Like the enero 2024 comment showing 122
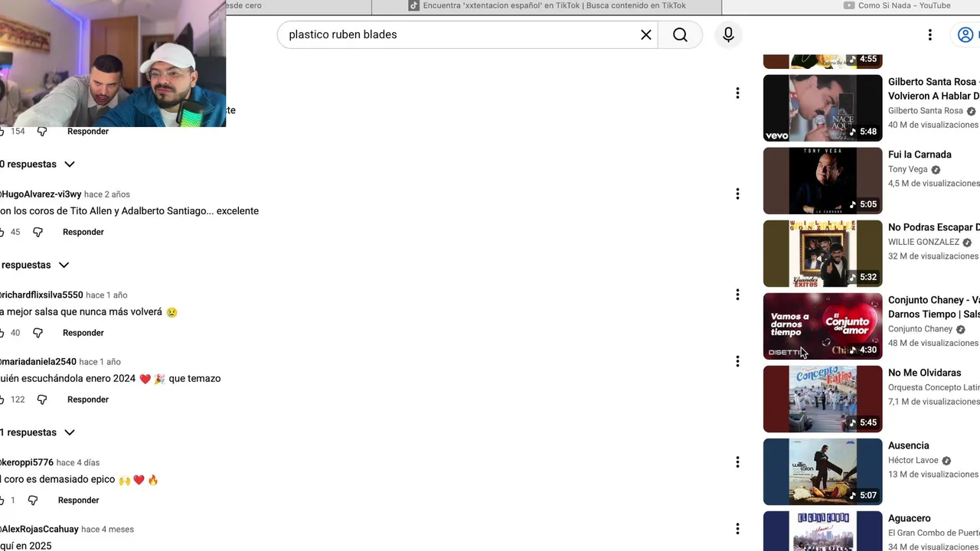This screenshot has height=551, width=980. [2, 399]
